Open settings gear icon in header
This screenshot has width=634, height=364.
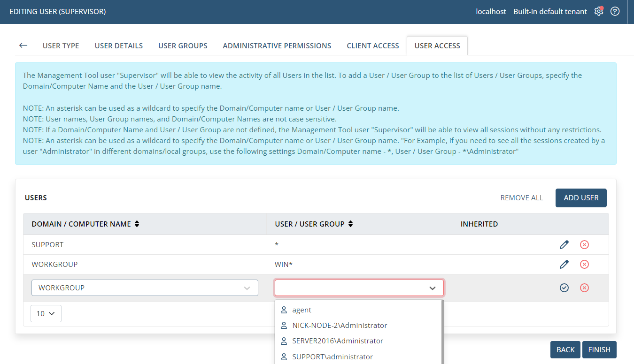598,12
